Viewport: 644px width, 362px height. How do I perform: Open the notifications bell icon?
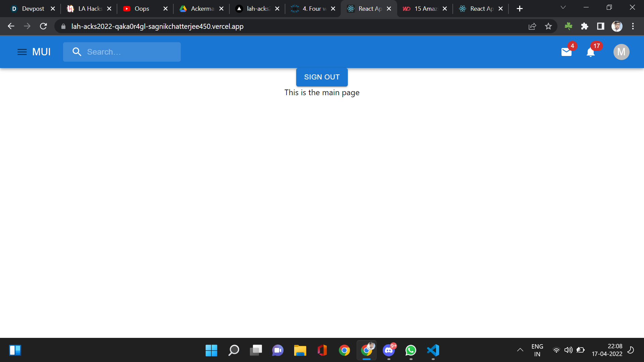click(591, 52)
